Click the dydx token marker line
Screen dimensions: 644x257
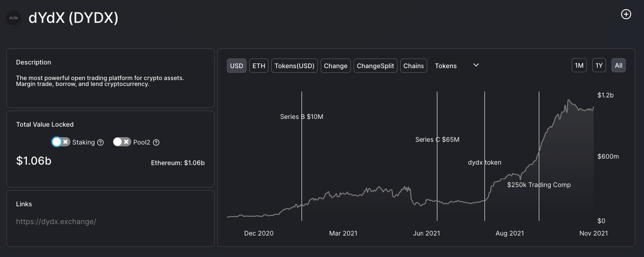(485, 137)
